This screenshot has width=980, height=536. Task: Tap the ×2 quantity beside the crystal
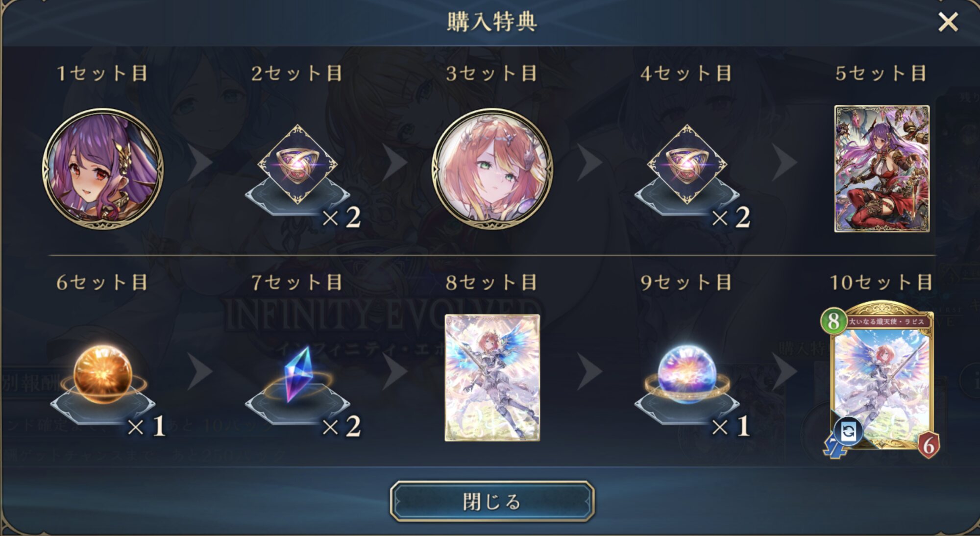point(342,426)
